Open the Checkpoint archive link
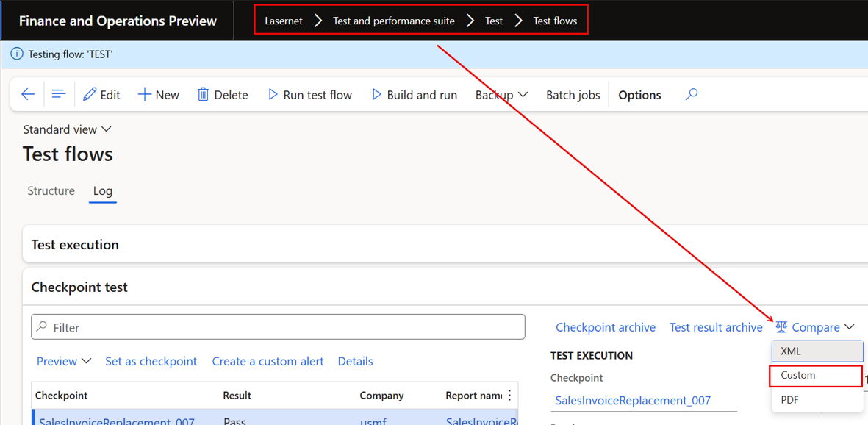868x425 pixels. tap(606, 327)
